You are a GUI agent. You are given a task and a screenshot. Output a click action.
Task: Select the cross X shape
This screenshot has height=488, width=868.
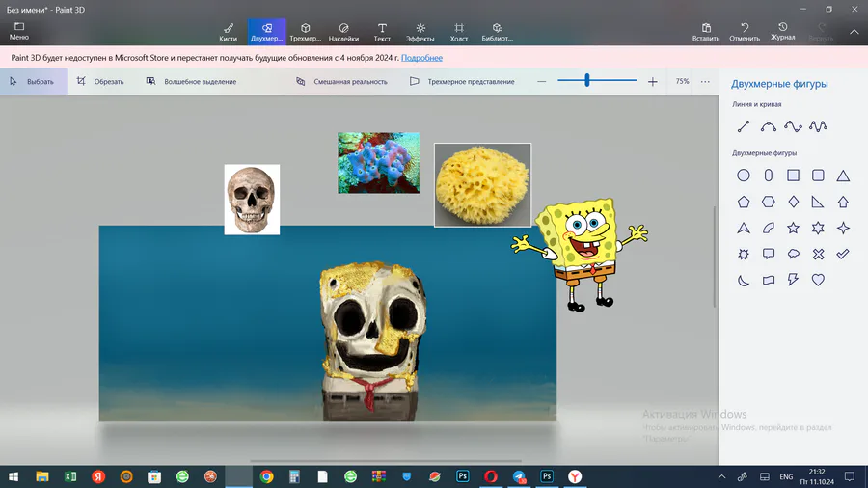tap(818, 254)
